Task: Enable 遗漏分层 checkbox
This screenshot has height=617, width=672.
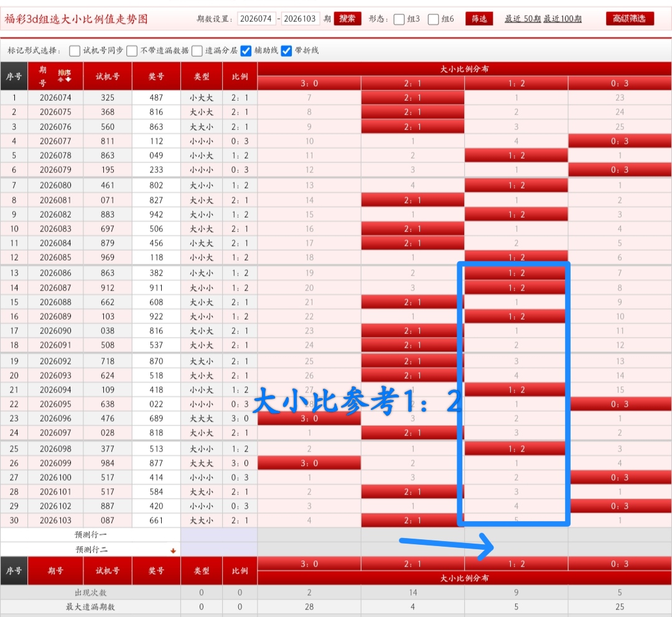Action: [x=197, y=51]
